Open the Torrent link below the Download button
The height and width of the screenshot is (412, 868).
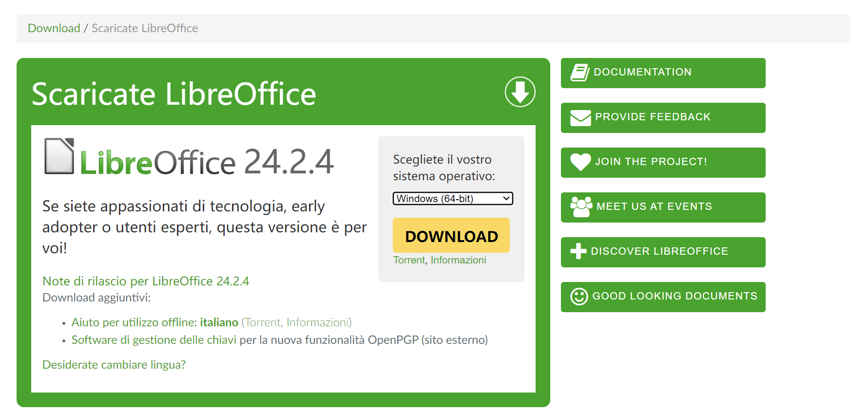tap(409, 260)
